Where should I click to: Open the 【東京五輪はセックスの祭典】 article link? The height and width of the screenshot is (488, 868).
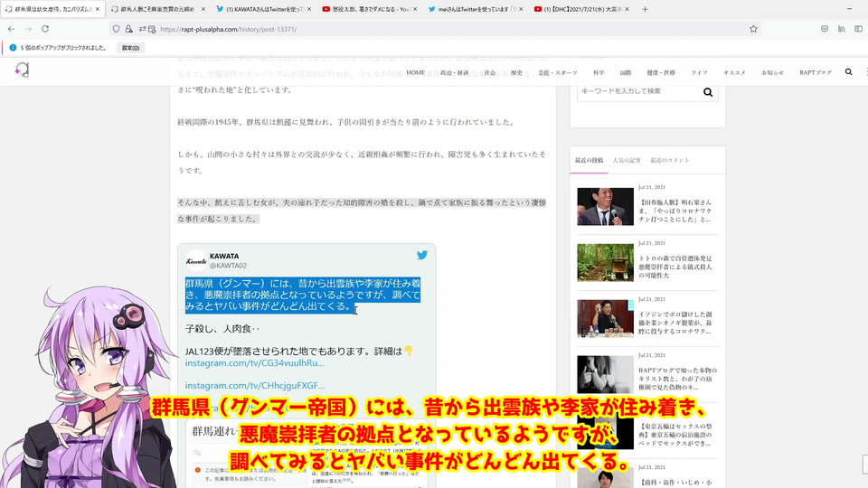pos(675,435)
